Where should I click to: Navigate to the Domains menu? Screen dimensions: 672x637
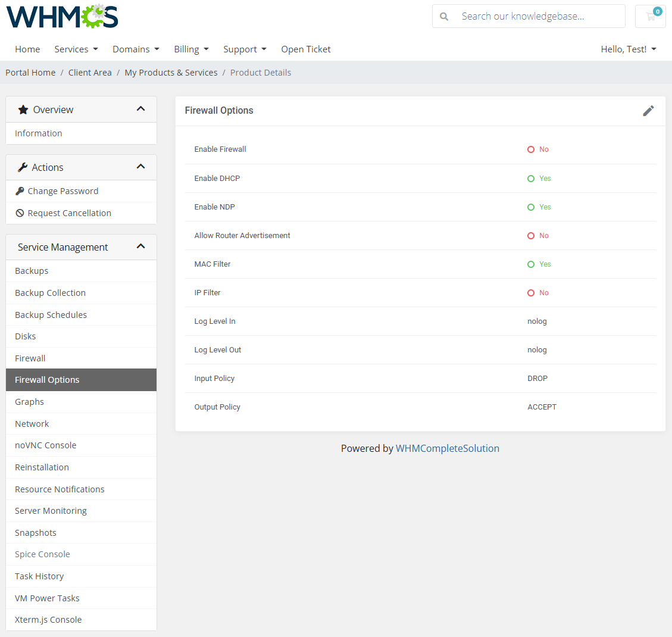[136, 49]
